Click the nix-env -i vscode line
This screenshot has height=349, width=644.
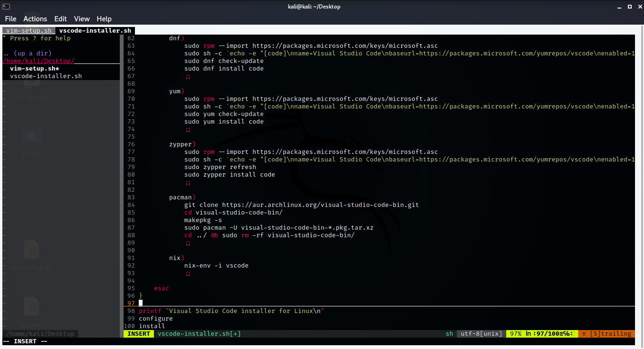tap(216, 266)
